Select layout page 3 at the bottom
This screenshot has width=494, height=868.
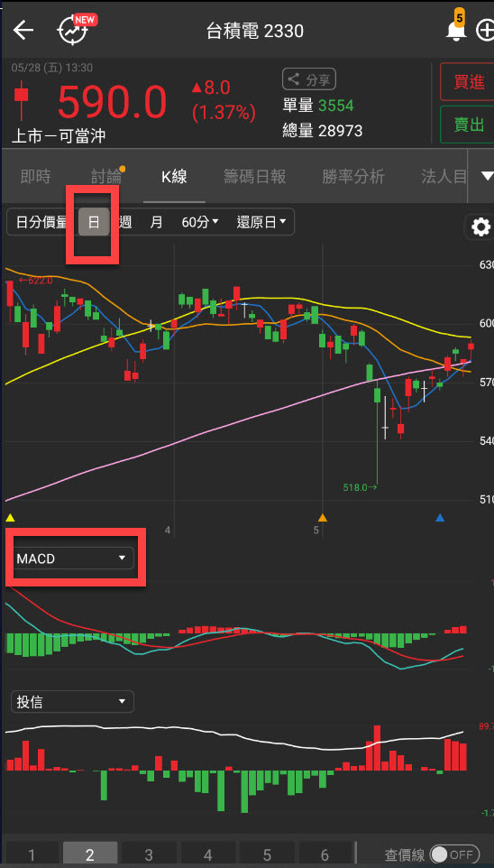pos(149,854)
